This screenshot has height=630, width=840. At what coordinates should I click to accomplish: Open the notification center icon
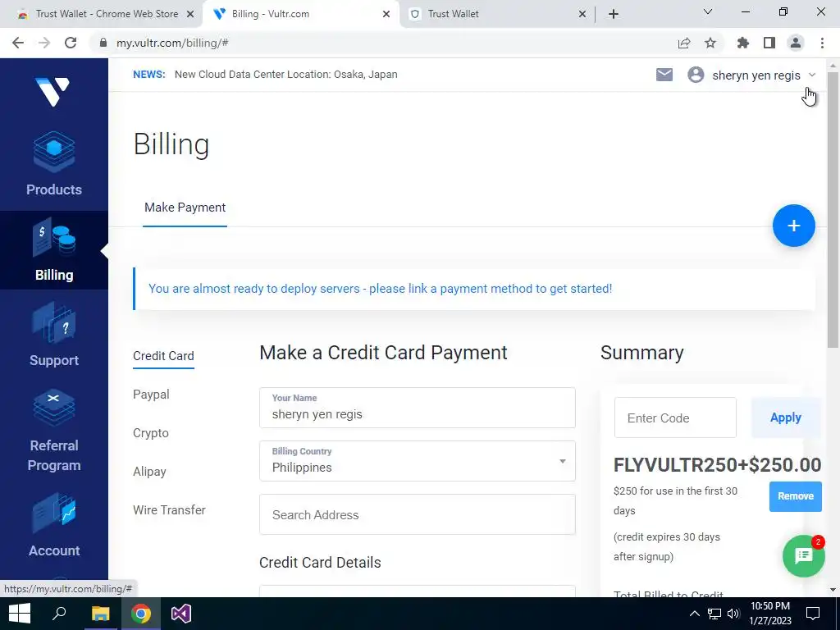tap(813, 614)
